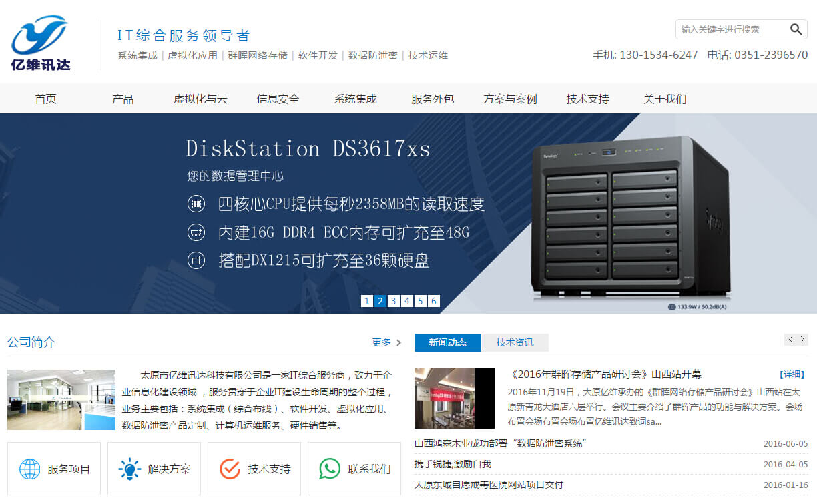Click the next news arrow
The width and height of the screenshot is (817, 504).
802,340
